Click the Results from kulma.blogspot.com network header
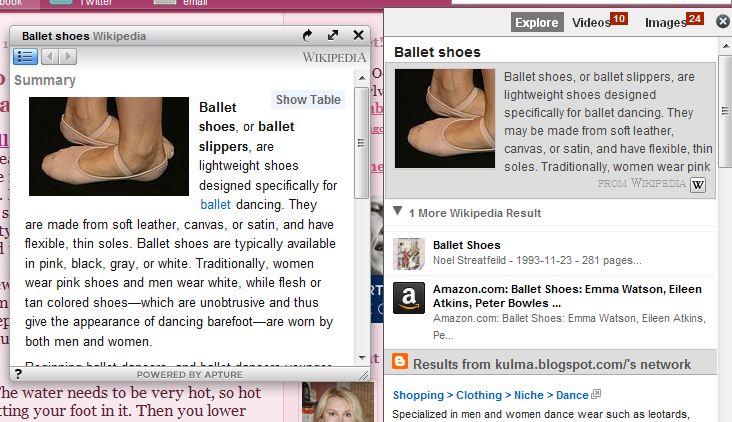The image size is (732, 422). point(550,362)
